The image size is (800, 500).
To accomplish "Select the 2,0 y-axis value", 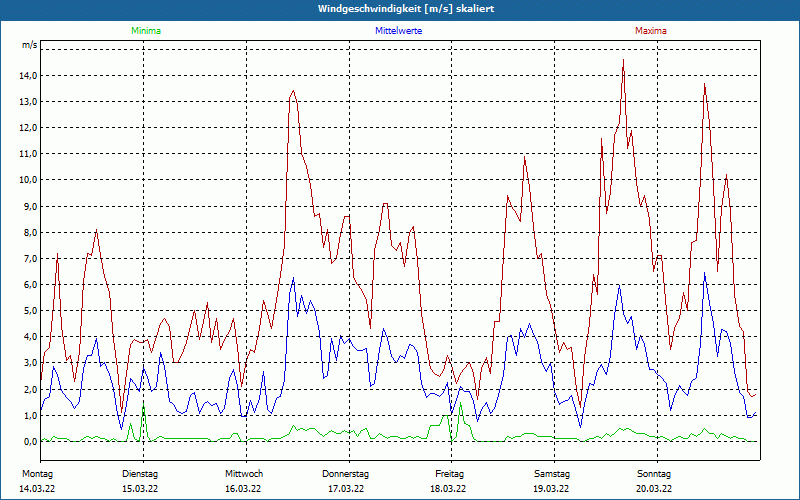I will pyautogui.click(x=29, y=389).
